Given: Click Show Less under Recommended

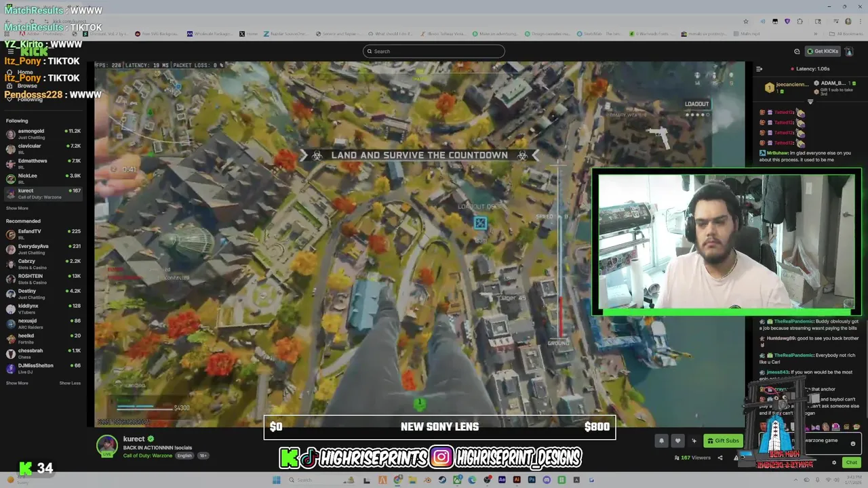Looking at the screenshot, I should pos(70,383).
